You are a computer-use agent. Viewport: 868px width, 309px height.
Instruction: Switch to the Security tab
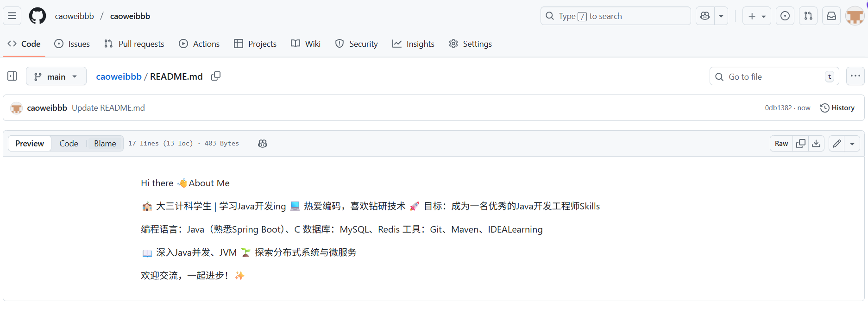357,44
